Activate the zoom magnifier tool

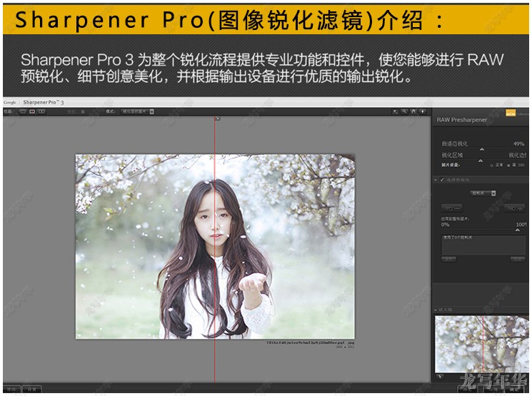[404, 111]
